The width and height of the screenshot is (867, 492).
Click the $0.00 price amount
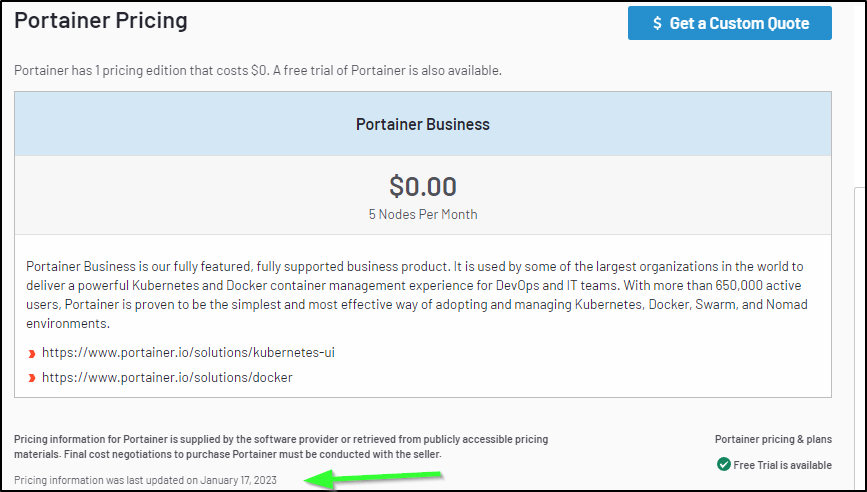tap(423, 186)
